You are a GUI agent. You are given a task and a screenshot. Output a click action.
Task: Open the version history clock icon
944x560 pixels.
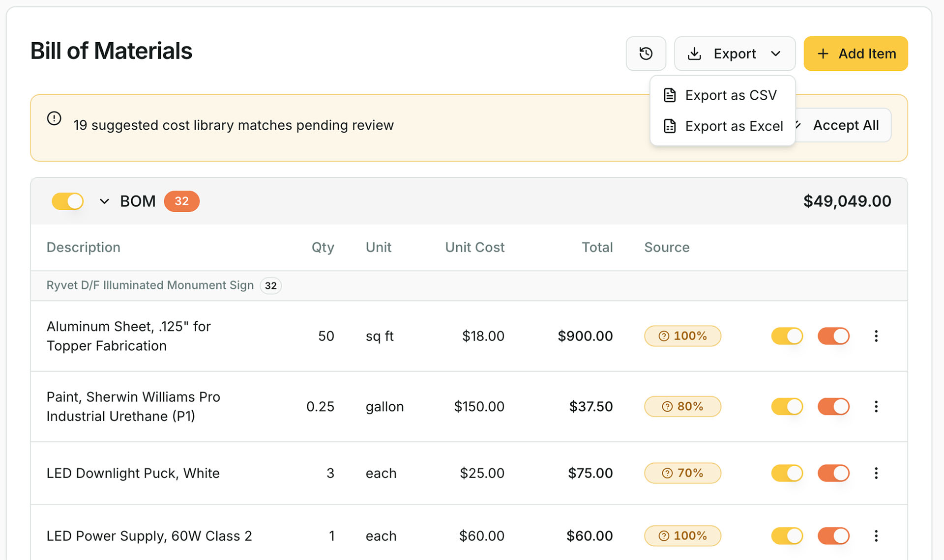pyautogui.click(x=646, y=54)
